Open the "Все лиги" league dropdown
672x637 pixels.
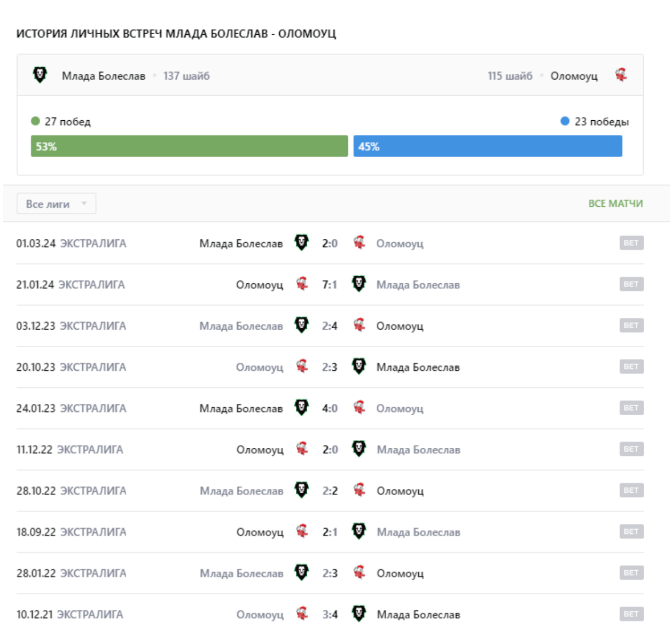pos(56,204)
